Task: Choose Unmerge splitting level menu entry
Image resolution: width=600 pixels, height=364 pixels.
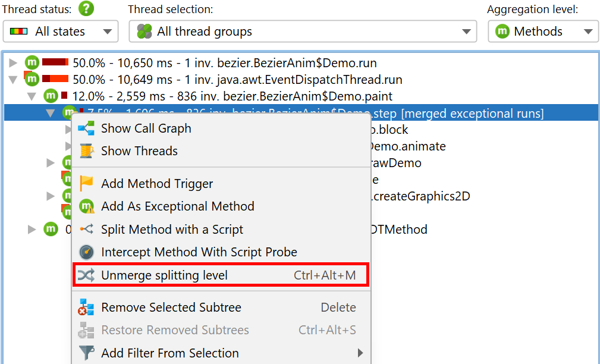Action: pyautogui.click(x=221, y=275)
